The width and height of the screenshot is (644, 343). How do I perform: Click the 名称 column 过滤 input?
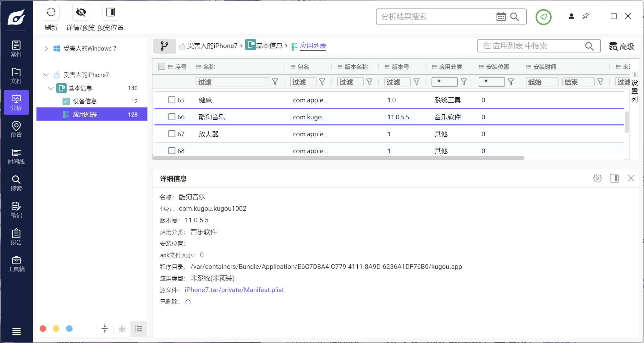[232, 82]
